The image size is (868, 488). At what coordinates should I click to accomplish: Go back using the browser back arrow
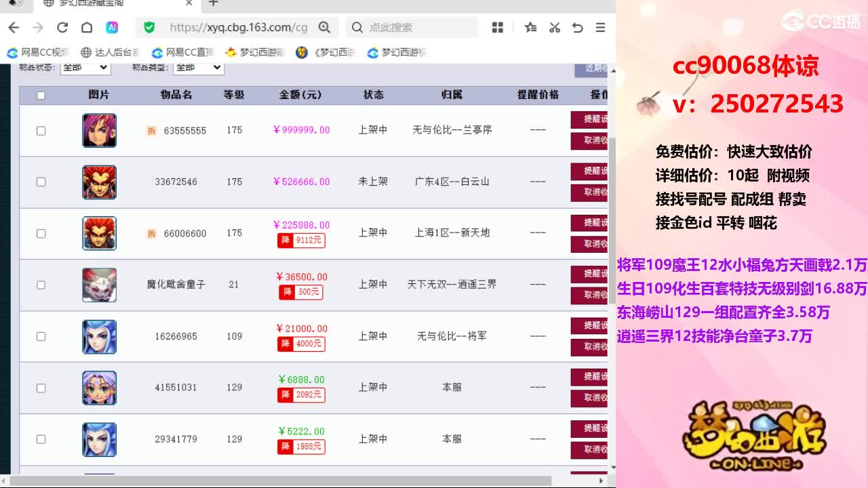tap(14, 27)
